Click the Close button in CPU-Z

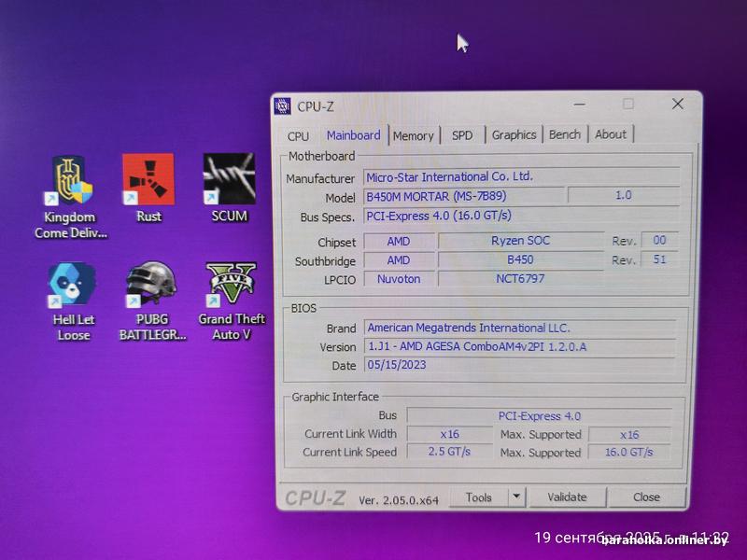point(646,497)
